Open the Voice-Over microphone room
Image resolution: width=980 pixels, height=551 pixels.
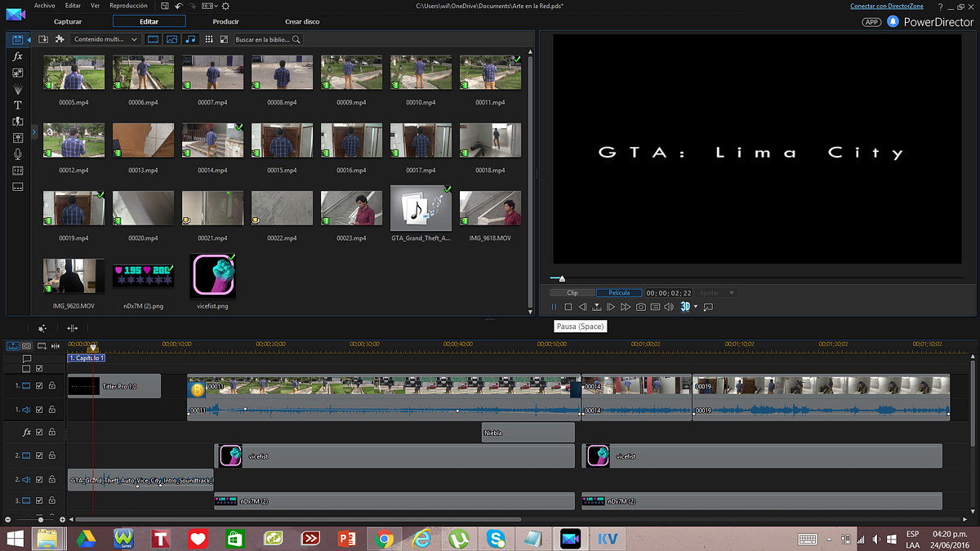click(x=17, y=154)
